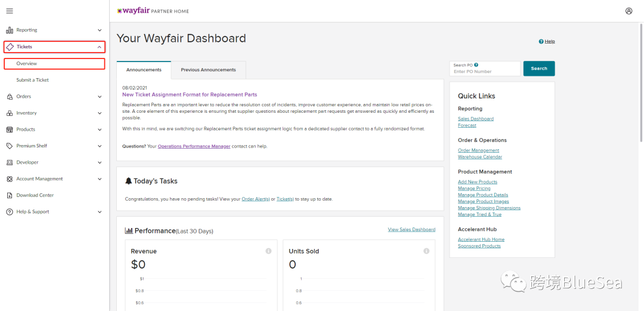Open Tickets Overview in sidebar
The image size is (644, 311).
tap(55, 63)
